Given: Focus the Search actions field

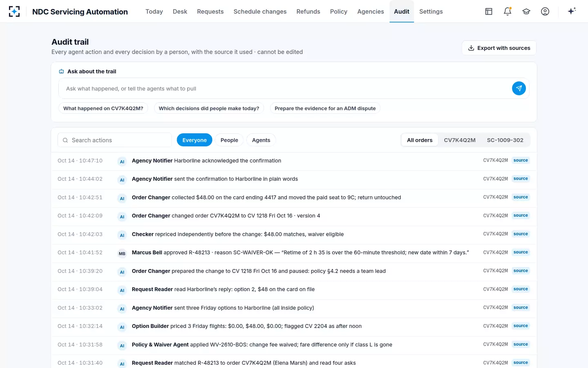Looking at the screenshot, I should (115, 140).
